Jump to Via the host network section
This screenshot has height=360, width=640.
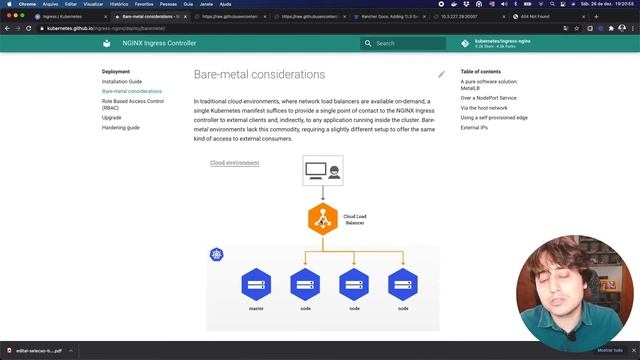pyautogui.click(x=484, y=108)
